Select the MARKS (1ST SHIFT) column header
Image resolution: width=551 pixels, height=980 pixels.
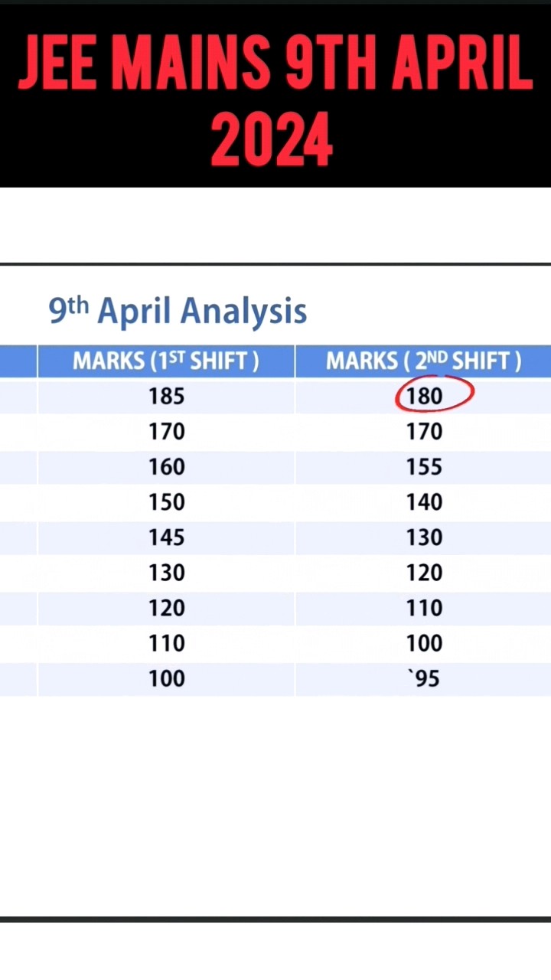166,361
